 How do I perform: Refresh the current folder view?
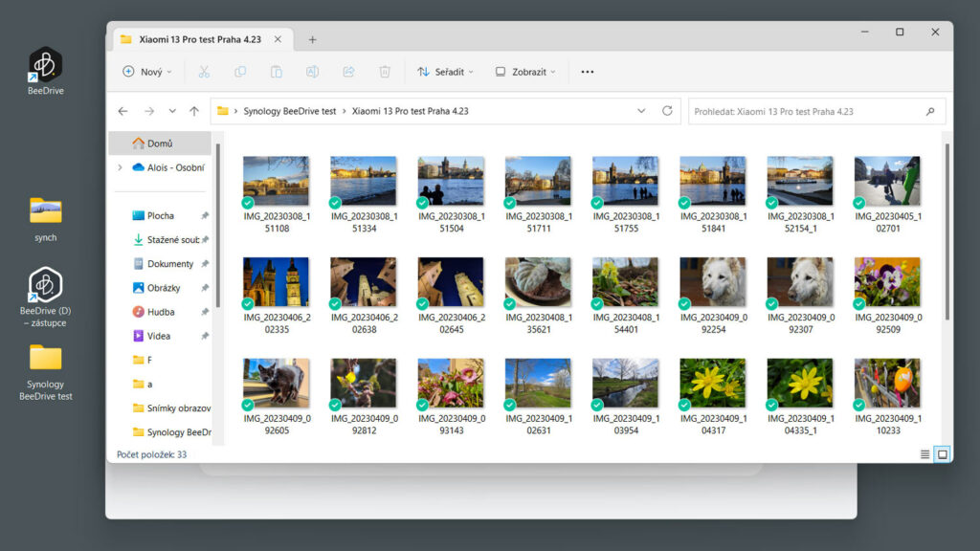click(667, 111)
